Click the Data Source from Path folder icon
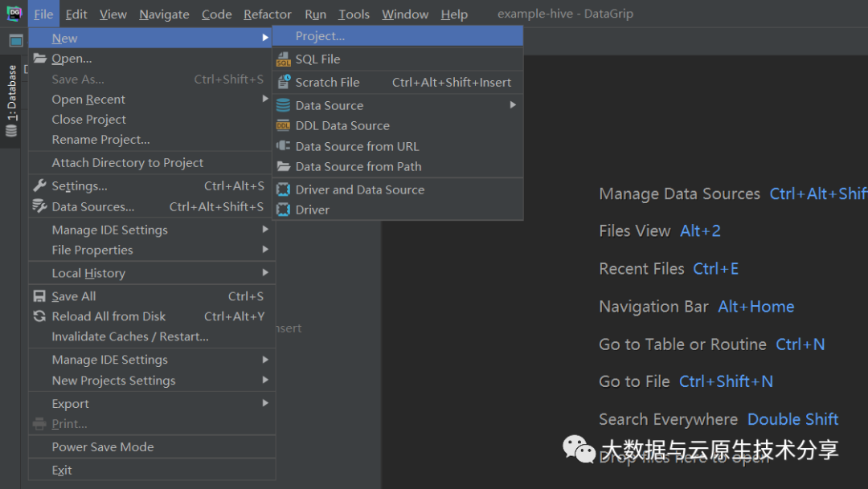This screenshot has width=868, height=489. (283, 166)
